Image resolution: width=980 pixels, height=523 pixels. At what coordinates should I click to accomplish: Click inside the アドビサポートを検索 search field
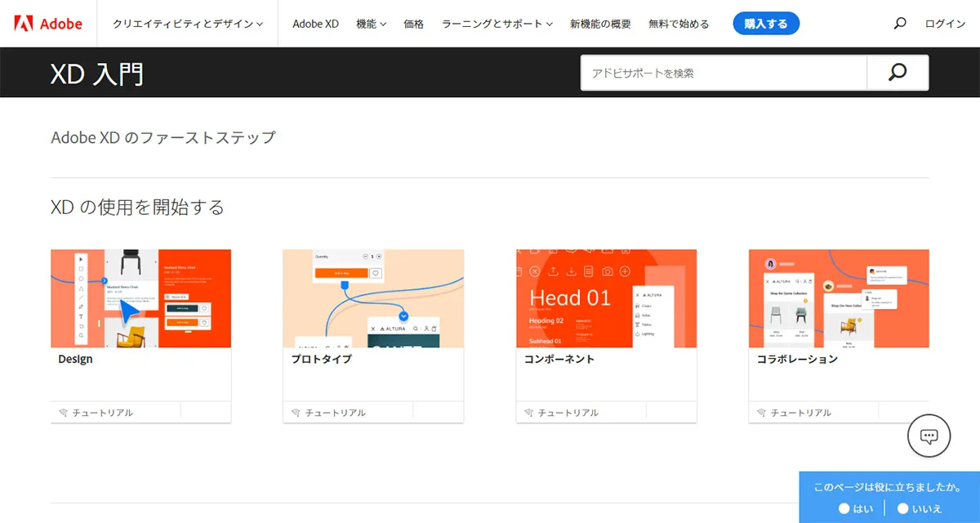click(723, 72)
